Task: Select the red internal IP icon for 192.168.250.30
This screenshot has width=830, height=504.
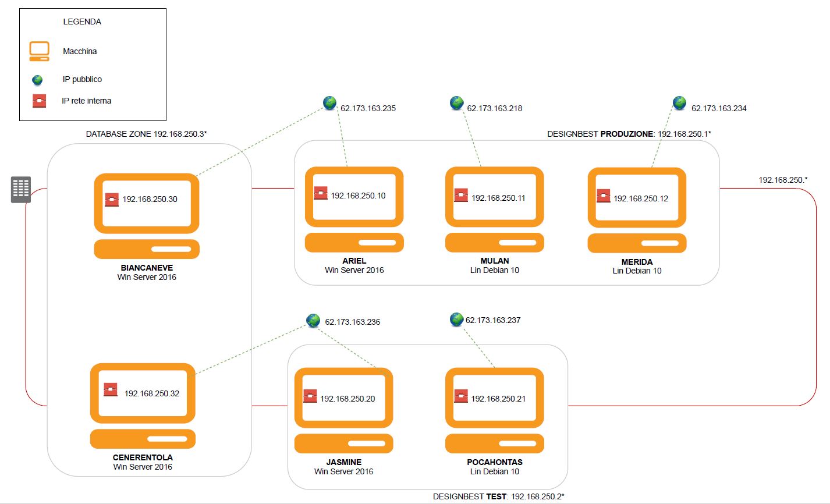Action: 111,200
